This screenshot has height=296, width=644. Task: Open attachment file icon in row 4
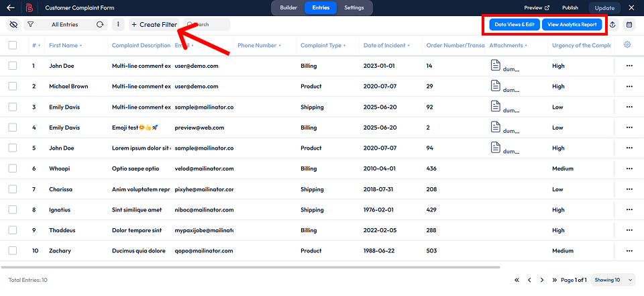coord(496,127)
